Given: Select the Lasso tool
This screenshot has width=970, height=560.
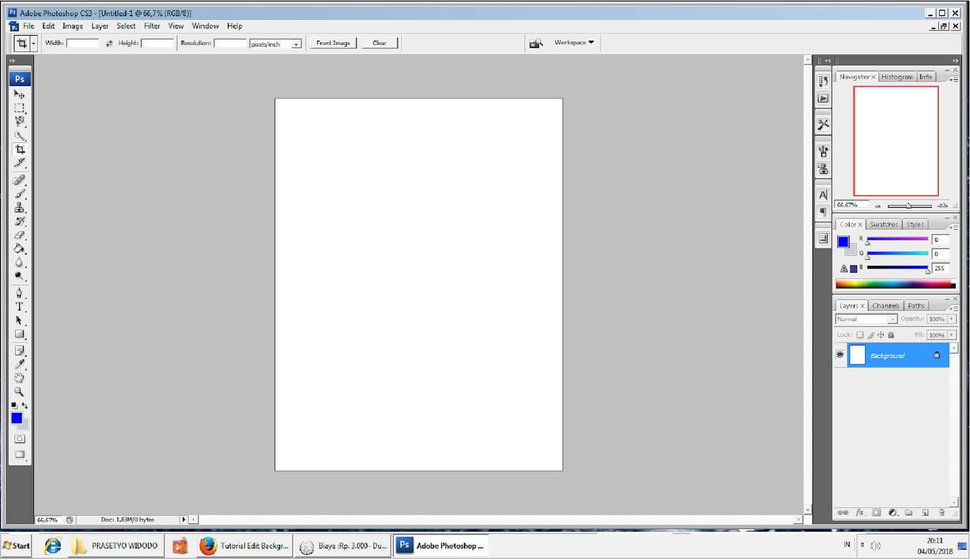Looking at the screenshot, I should click(x=19, y=121).
